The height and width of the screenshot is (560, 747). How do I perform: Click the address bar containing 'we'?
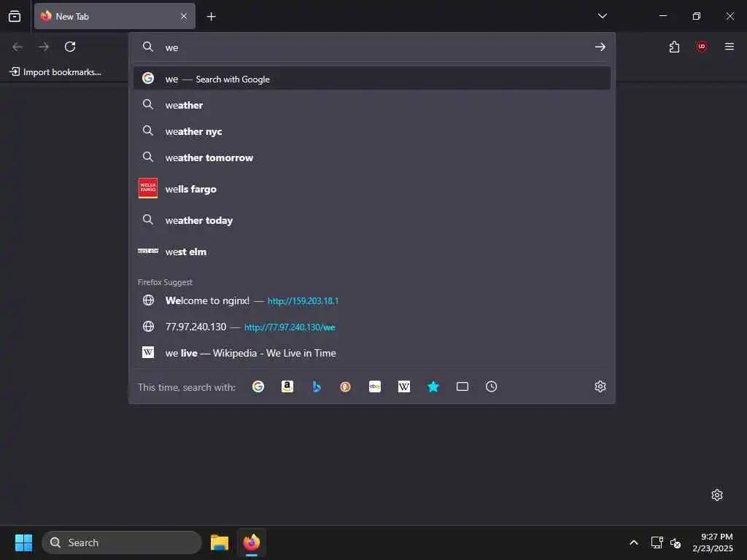pyautogui.click(x=371, y=47)
